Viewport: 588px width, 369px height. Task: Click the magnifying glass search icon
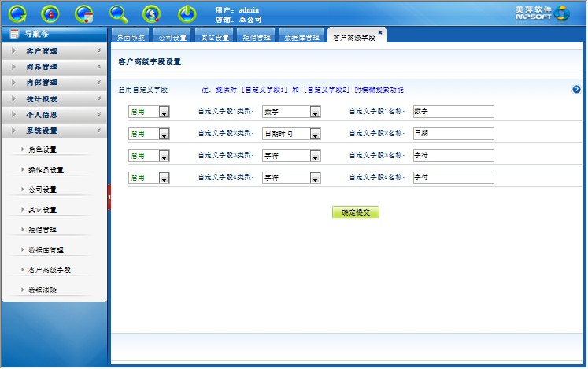point(118,13)
